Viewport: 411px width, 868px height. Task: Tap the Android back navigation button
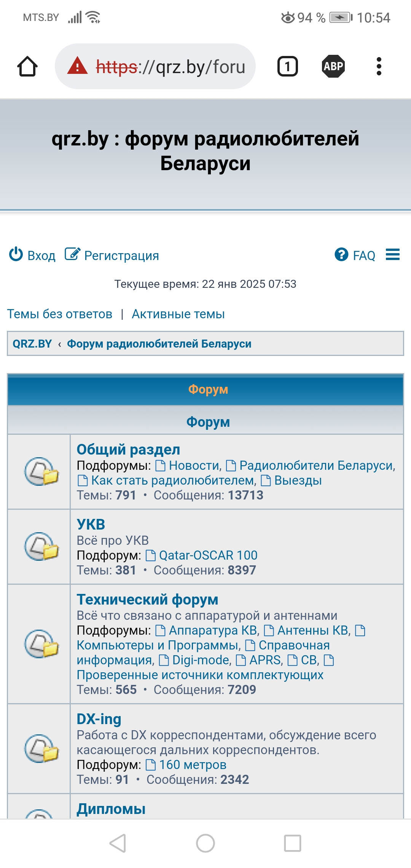[x=118, y=843]
